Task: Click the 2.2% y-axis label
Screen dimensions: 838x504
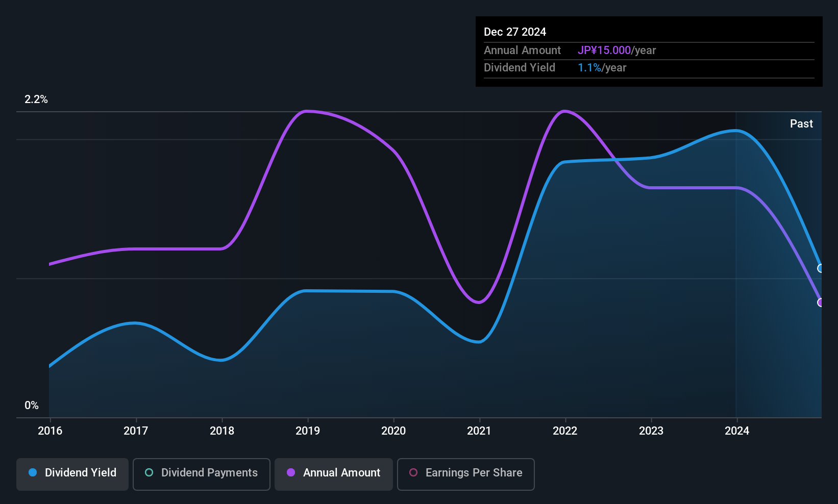Action: pos(36,99)
